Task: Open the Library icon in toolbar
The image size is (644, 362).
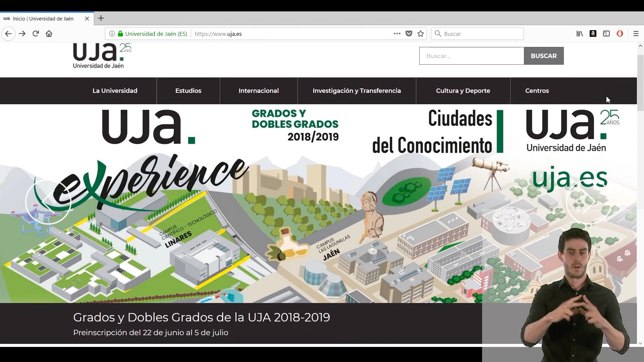Action: point(580,34)
